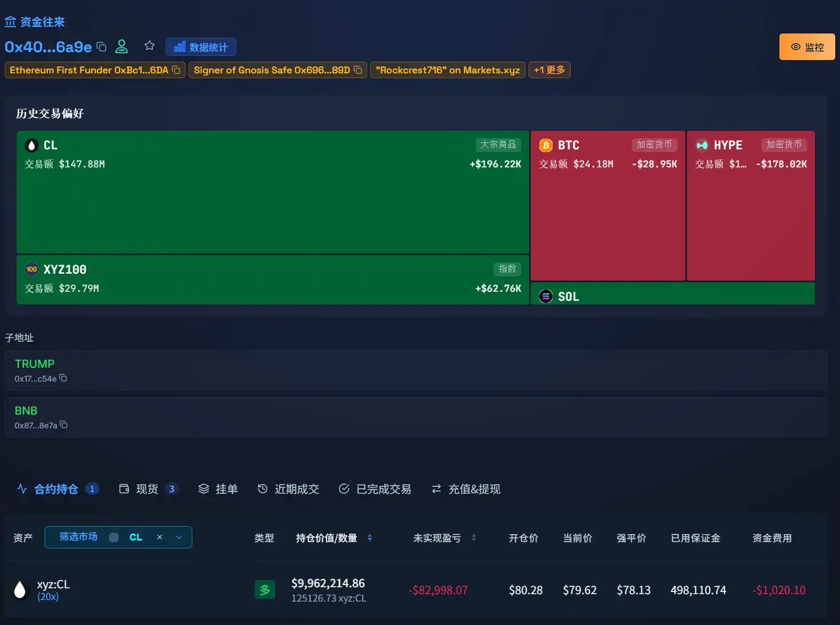The width and height of the screenshot is (840, 625).
Task: Click the HYPE token icon
Action: pos(702,145)
